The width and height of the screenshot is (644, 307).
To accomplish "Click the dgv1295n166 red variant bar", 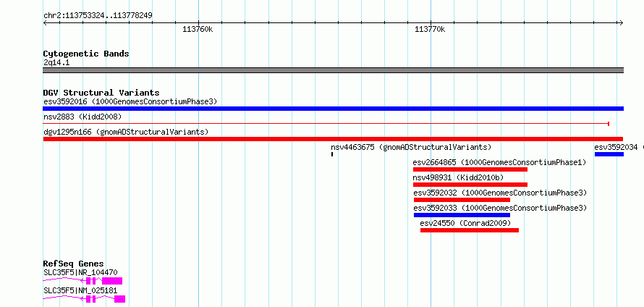I will click(x=333, y=139).
